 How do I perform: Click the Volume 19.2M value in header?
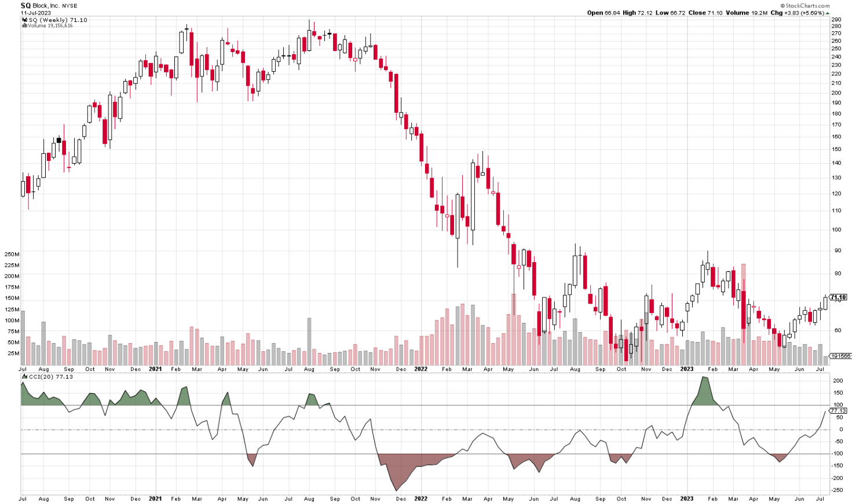[x=747, y=13]
